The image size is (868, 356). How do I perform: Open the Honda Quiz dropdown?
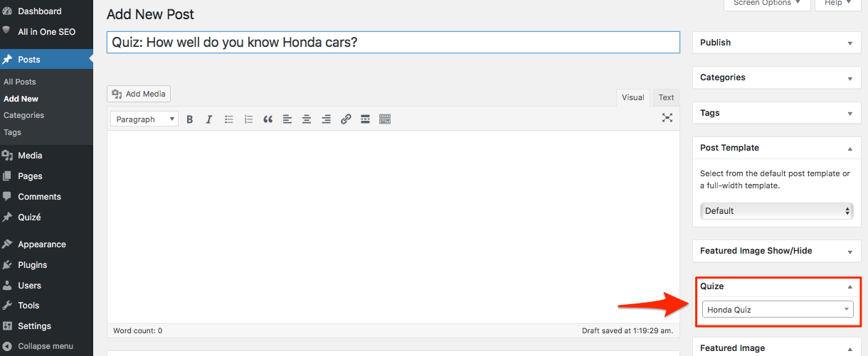[777, 309]
